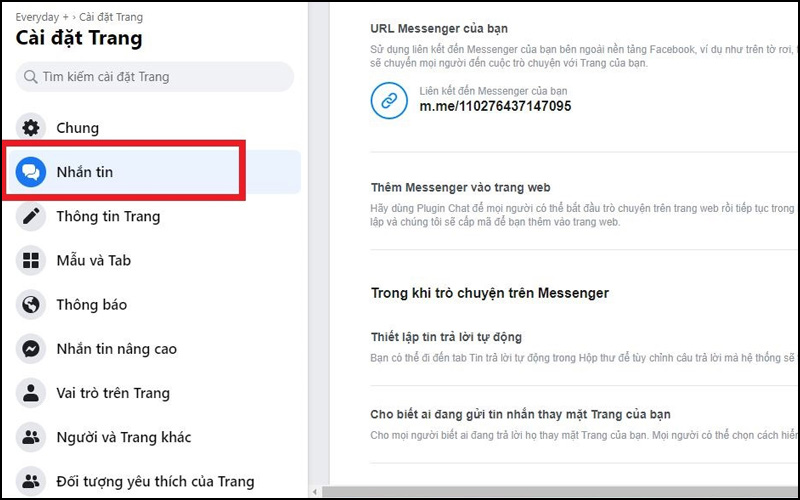Click Cho biết ai đang gửi tin nhắn heading
The height and width of the screenshot is (500, 800).
pyautogui.click(x=520, y=414)
